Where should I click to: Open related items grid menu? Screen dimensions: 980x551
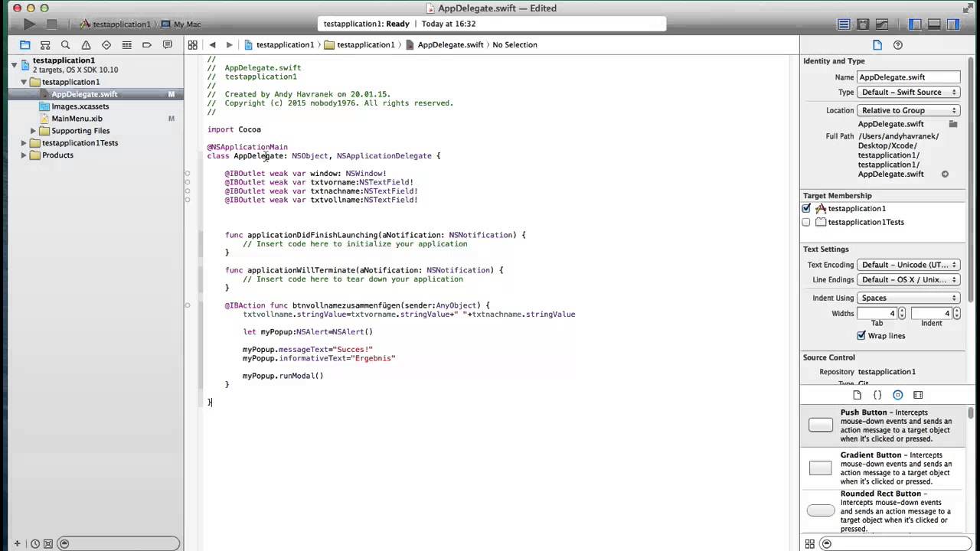[x=193, y=45]
